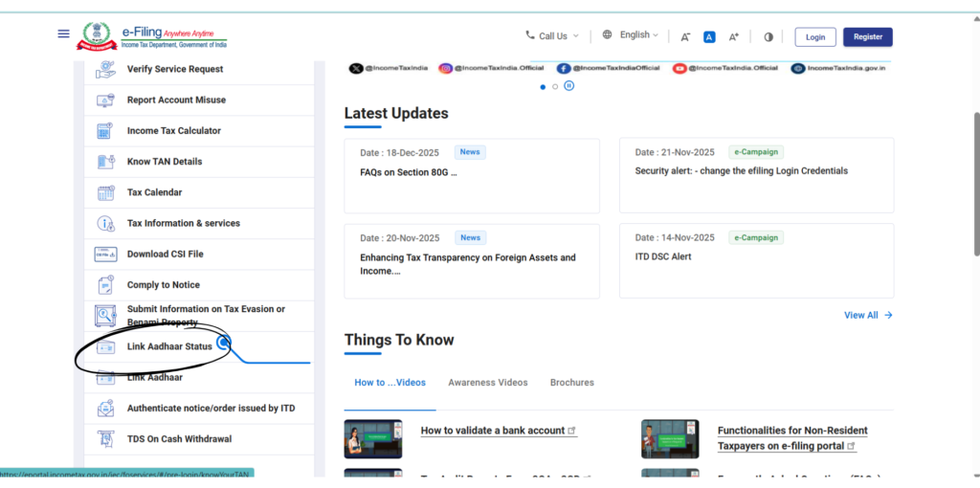Open the English language dropdown
Screen dimensions: 980x488
tap(631, 35)
